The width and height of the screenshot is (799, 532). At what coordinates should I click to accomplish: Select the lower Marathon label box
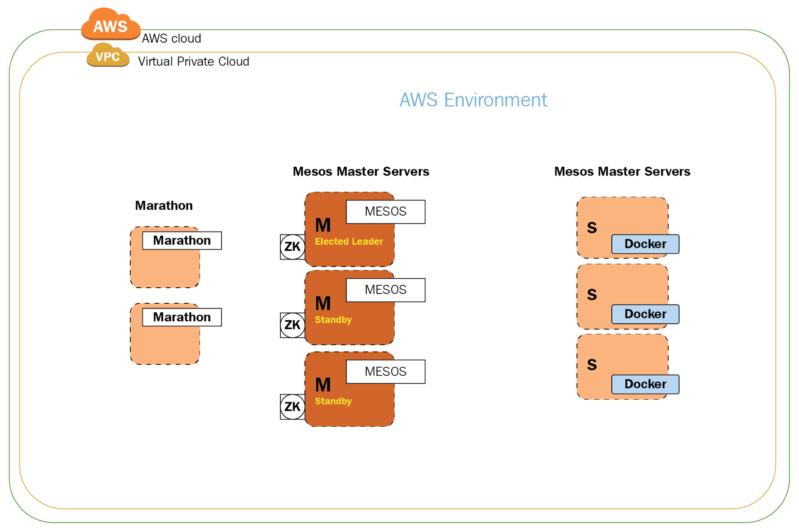pyautogui.click(x=182, y=317)
